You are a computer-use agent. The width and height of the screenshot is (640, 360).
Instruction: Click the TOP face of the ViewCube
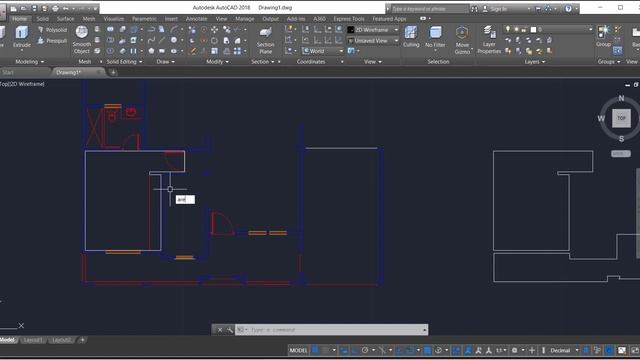[621, 118]
